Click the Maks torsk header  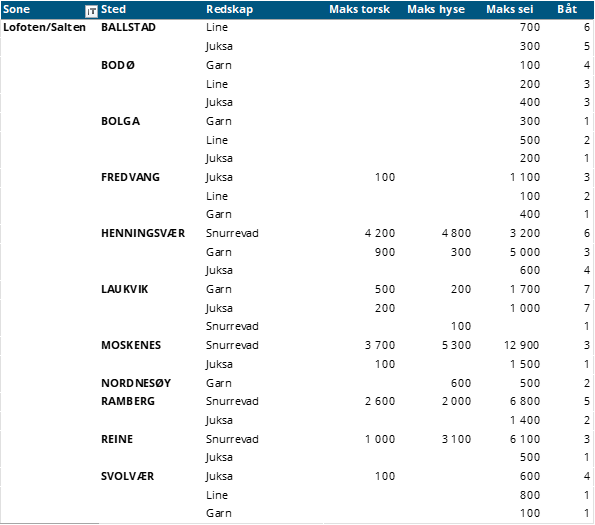click(x=359, y=9)
